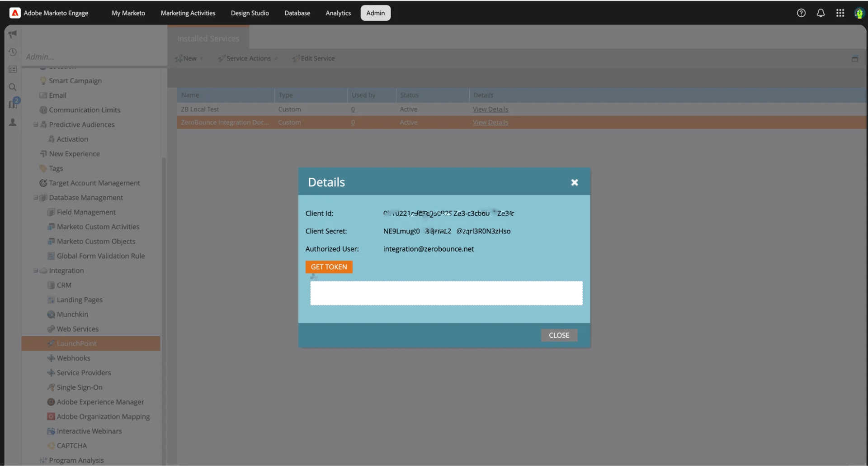This screenshot has height=466, width=868.
Task: Select the Installed Services tab
Action: 208,38
